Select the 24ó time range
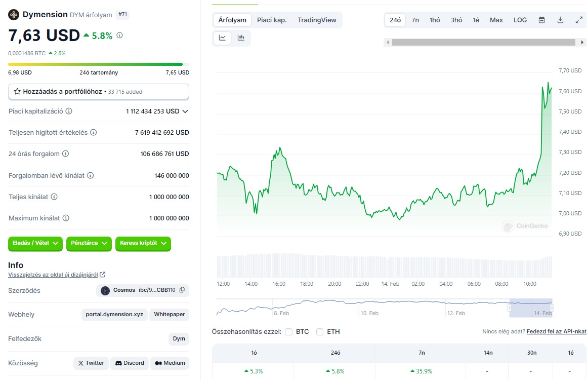588x380 pixels. pos(395,20)
